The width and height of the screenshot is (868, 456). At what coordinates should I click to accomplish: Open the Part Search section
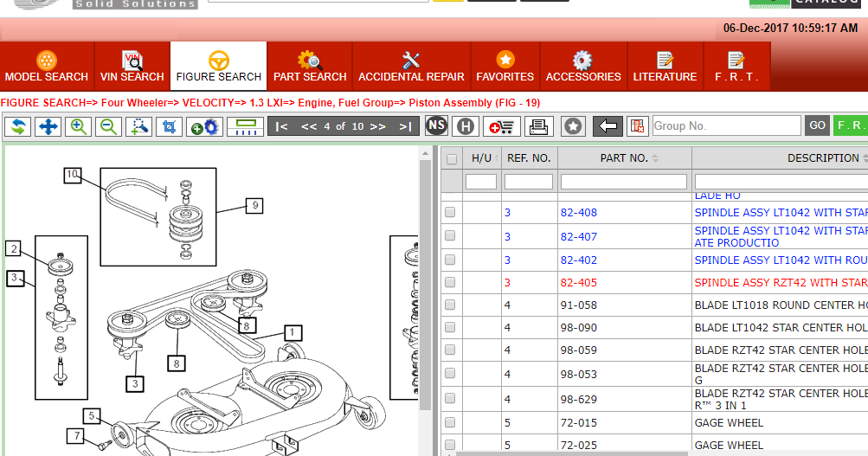tap(310, 67)
